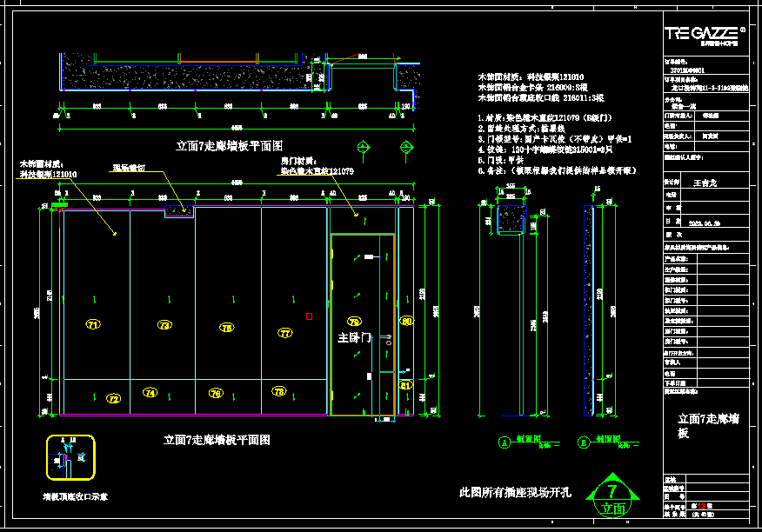Click the hatched notch under 现场裁切

179,211
